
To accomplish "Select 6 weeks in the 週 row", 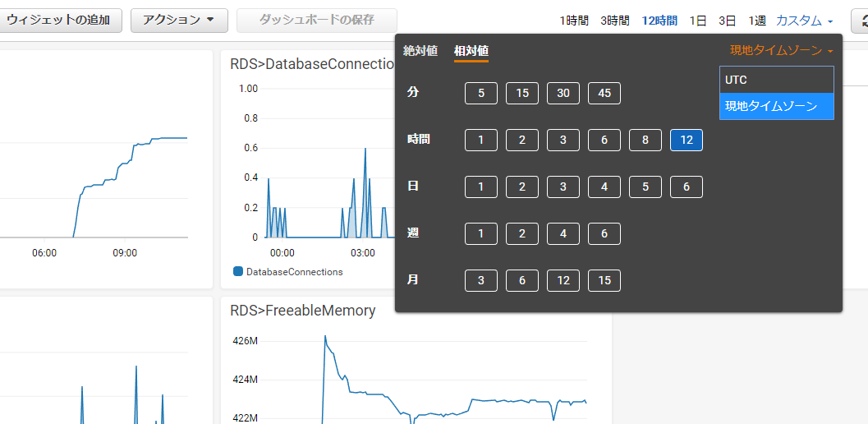I will coord(604,234).
